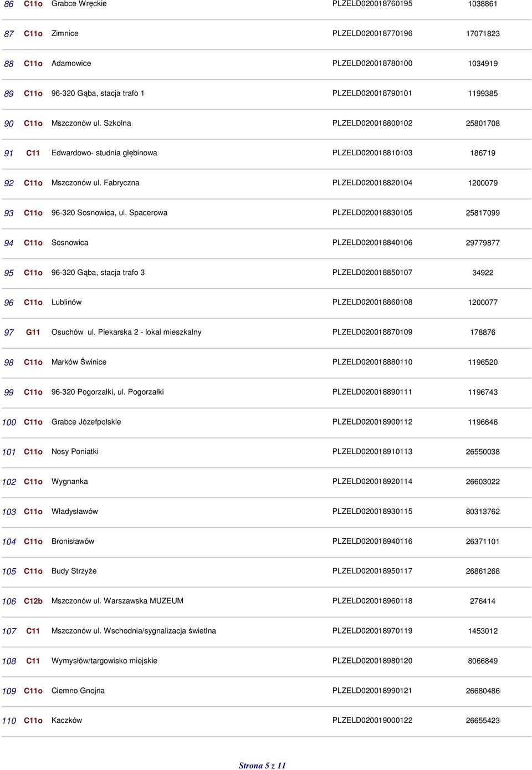Select 'Nosy Poniatki' entry
The width and height of the screenshot is (532, 770).
pyautogui.click(x=75, y=452)
